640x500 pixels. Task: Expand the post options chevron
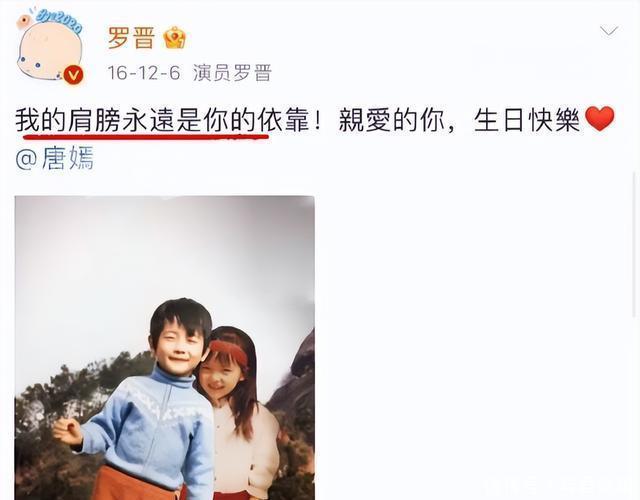609,31
